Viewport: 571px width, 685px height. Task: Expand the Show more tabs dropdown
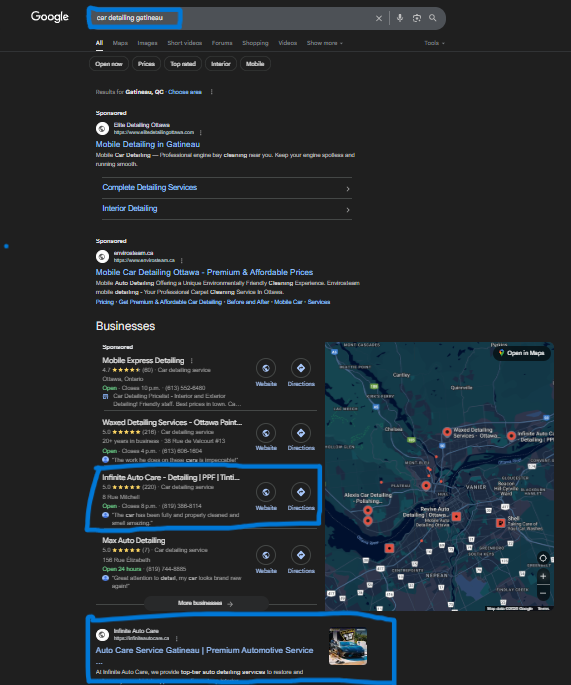tap(325, 43)
